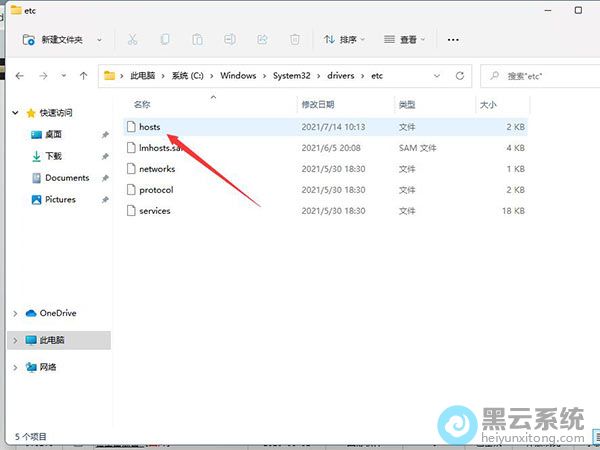Select Documents in the quick access sidebar
This screenshot has width=600, height=450.
(67, 178)
